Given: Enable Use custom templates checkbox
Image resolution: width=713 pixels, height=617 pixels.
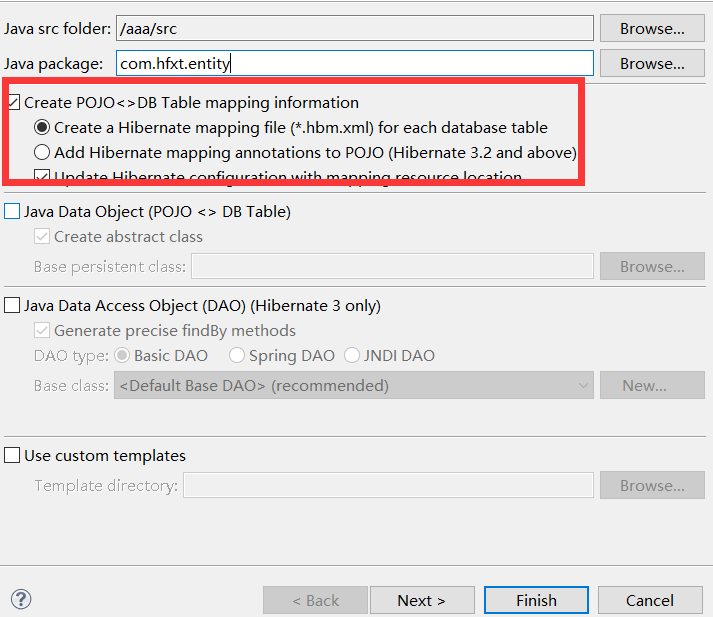Looking at the screenshot, I should click(12, 455).
